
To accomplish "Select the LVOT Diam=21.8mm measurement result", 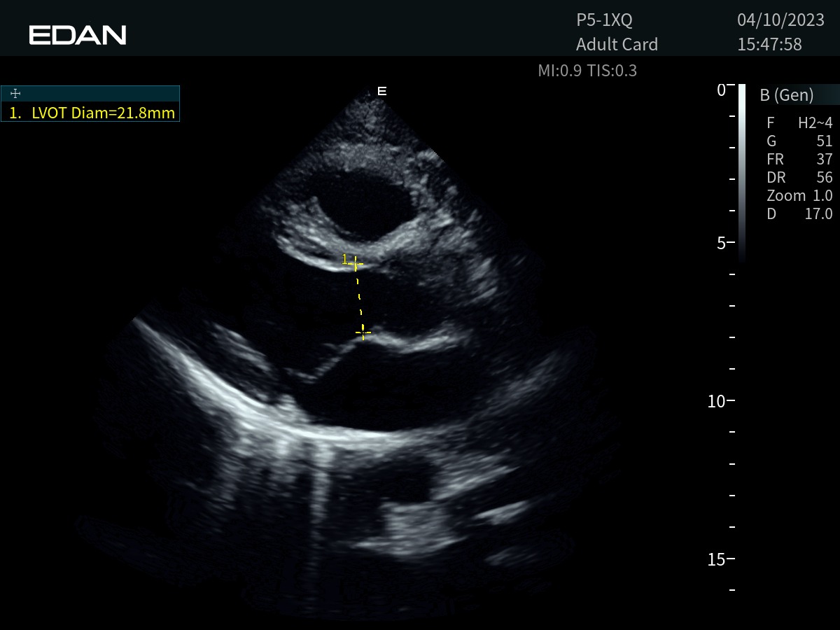I will (x=92, y=113).
